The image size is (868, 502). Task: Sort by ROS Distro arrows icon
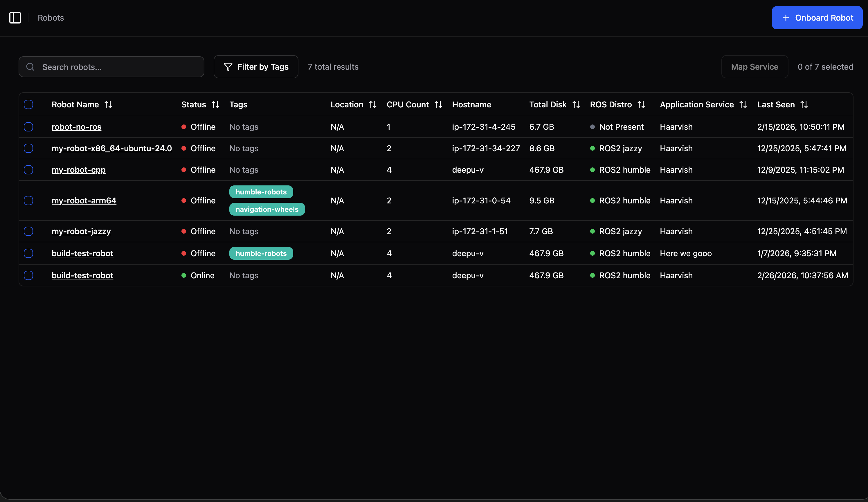[641, 104]
